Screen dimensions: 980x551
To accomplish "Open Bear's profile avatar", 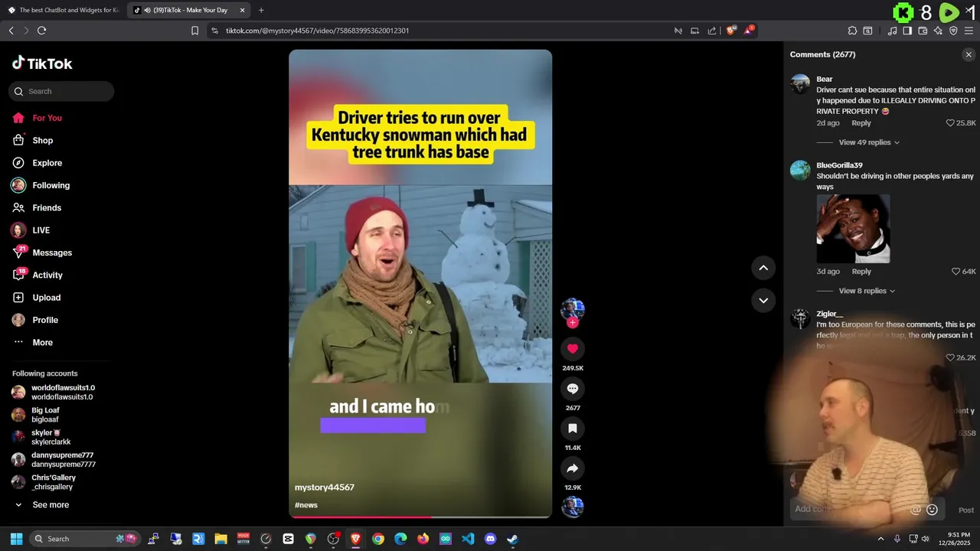I will (x=800, y=83).
